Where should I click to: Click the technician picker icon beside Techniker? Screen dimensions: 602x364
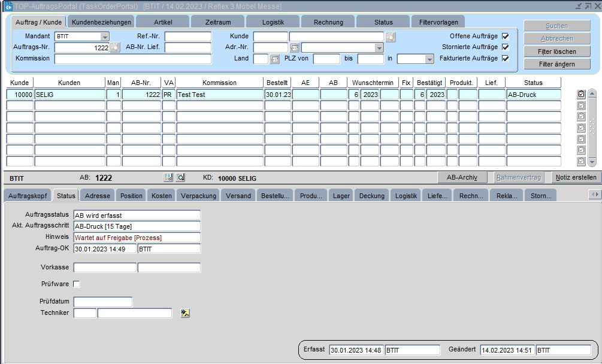click(x=185, y=313)
